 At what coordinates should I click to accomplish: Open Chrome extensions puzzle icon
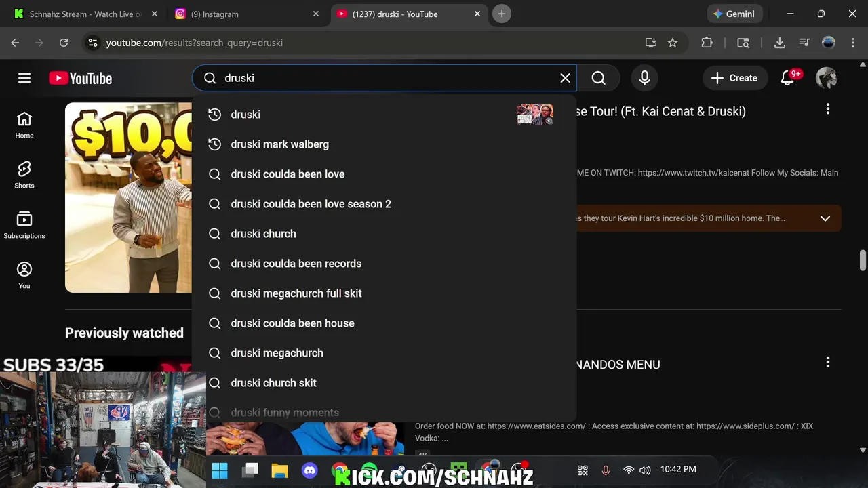click(707, 43)
